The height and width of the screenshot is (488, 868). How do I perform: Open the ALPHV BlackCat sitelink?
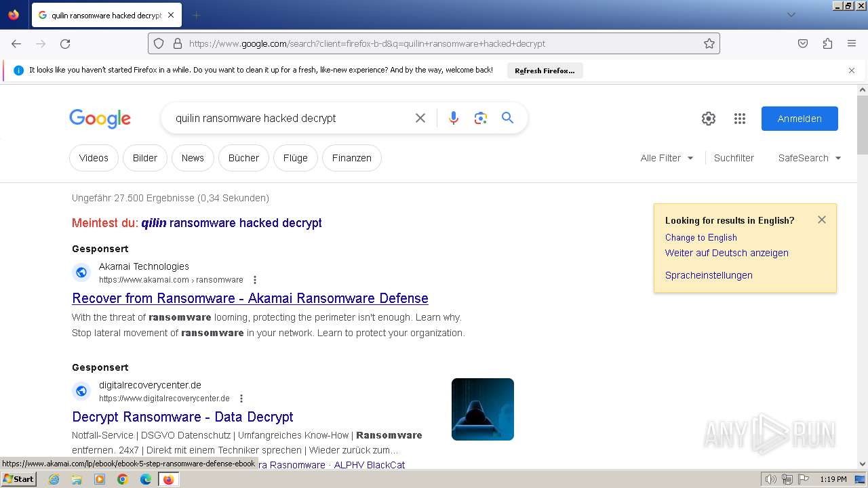[x=370, y=465]
